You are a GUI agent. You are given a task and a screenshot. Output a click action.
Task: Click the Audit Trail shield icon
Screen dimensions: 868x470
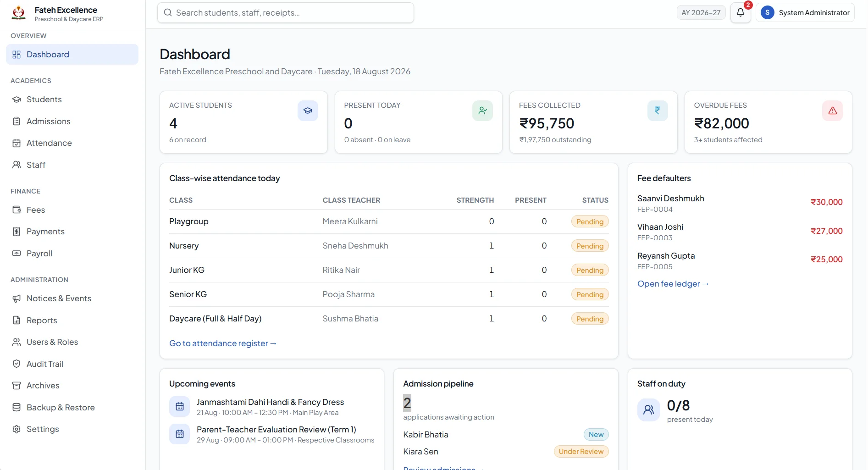[17, 364]
